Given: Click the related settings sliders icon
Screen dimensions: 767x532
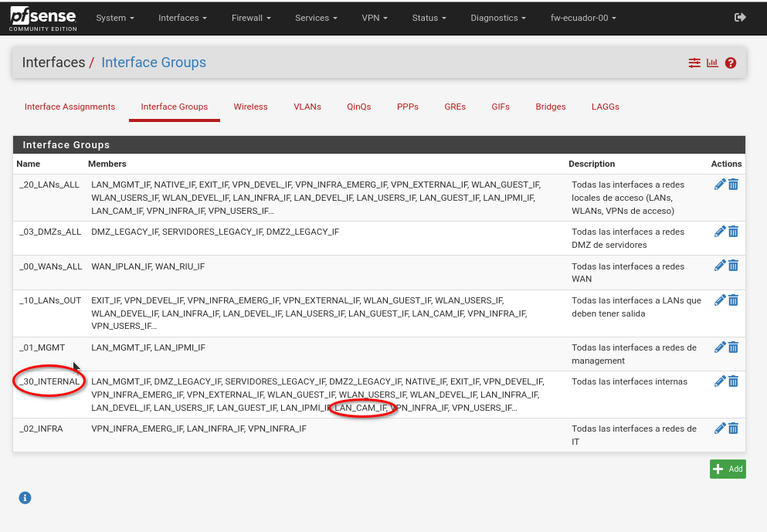Looking at the screenshot, I should (x=694, y=63).
